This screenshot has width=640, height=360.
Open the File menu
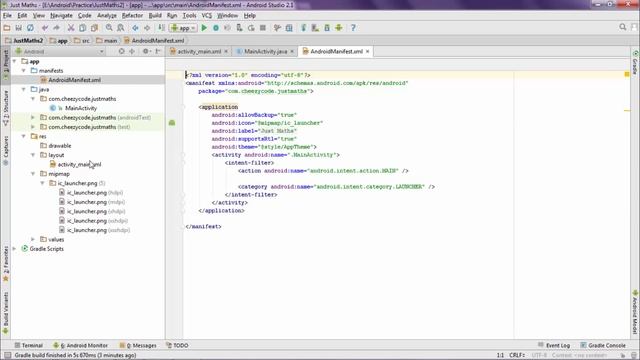(x=7, y=16)
